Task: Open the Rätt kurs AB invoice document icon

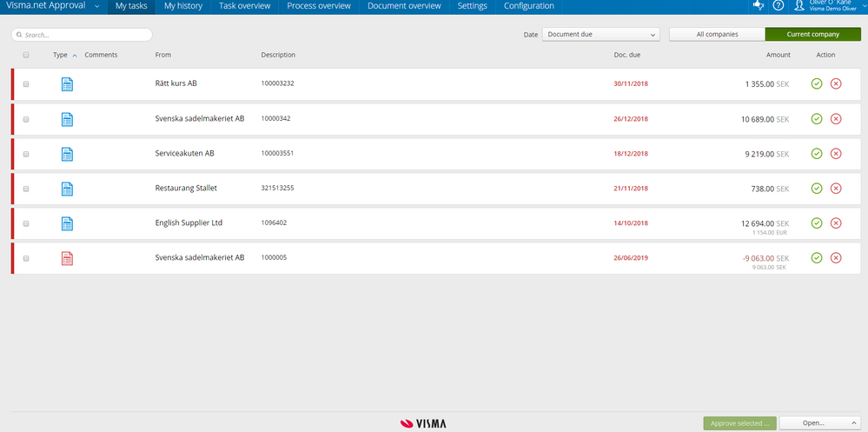Action: 67,84
